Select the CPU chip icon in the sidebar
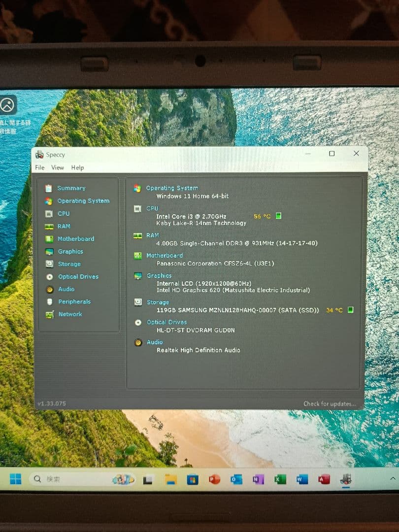399x532 pixels. (49, 214)
